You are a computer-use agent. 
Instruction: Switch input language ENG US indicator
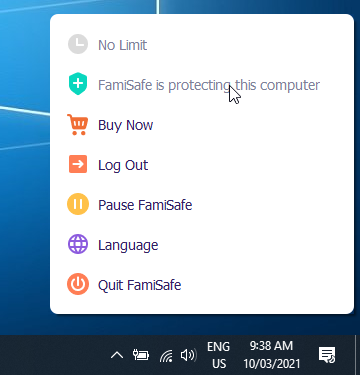[x=218, y=355]
